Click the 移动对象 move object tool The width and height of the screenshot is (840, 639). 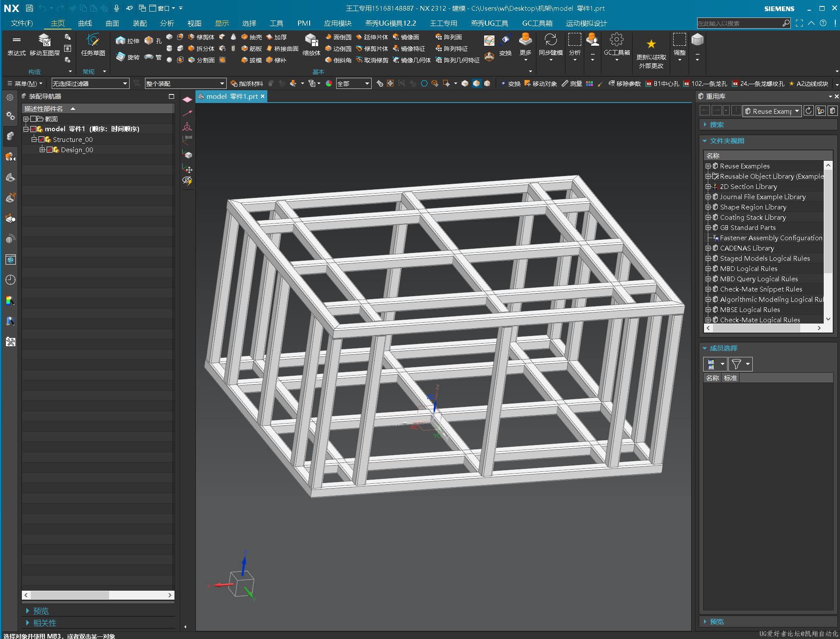[x=541, y=83]
